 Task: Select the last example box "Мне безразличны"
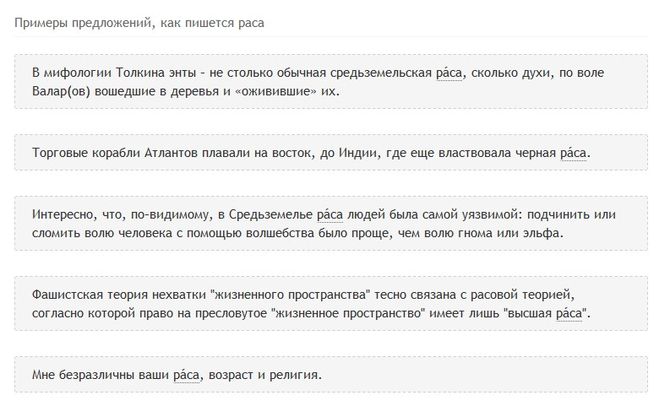click(331, 374)
